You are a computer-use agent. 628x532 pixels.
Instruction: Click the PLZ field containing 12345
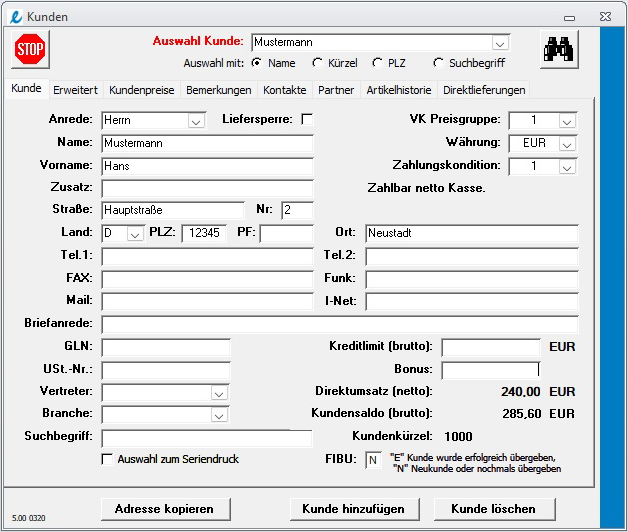(x=204, y=233)
